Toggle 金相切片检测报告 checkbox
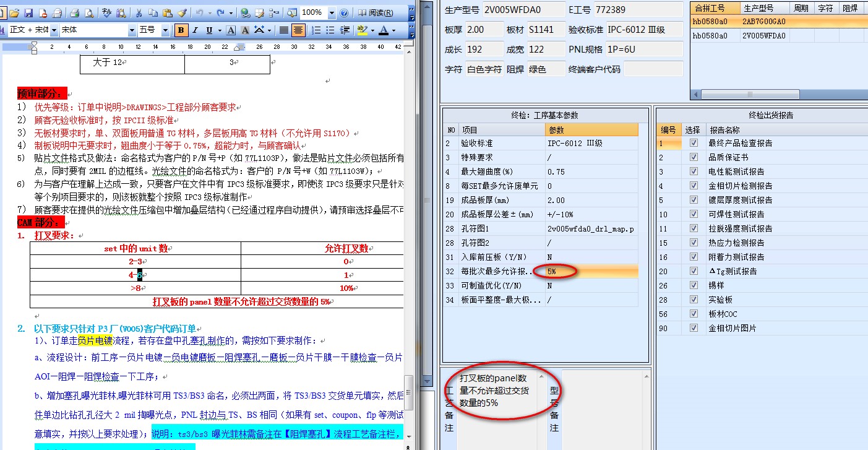 point(693,186)
